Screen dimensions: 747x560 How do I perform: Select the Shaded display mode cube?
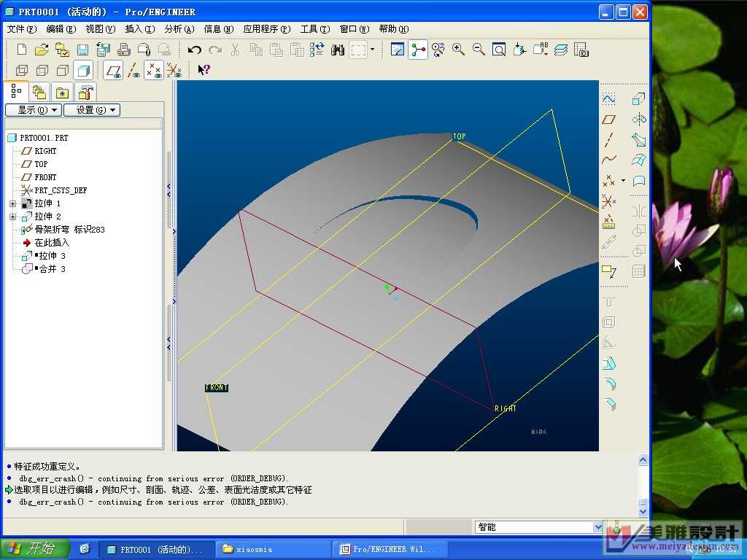pos(83,71)
